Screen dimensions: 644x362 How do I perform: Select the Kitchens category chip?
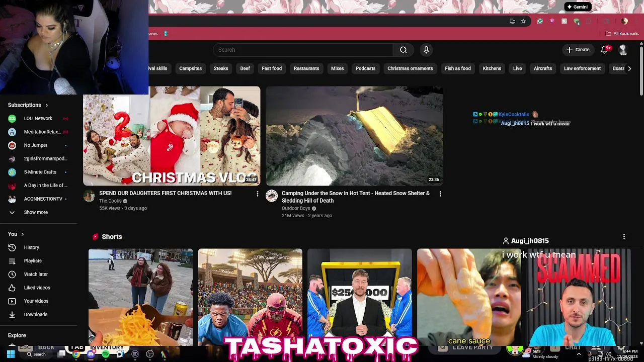(492, 68)
